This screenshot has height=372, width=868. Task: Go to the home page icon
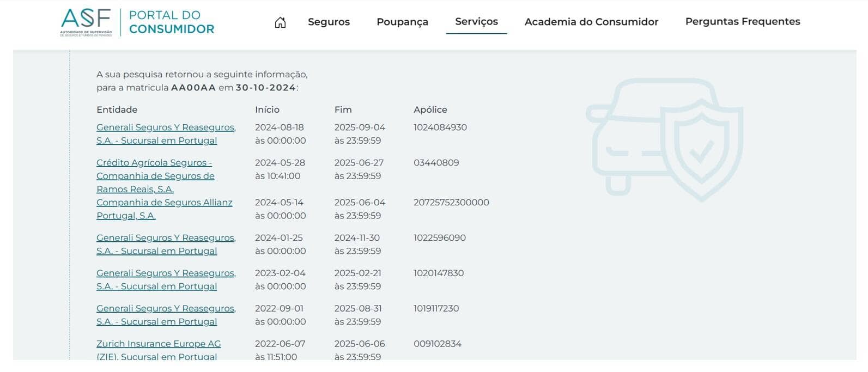[280, 22]
